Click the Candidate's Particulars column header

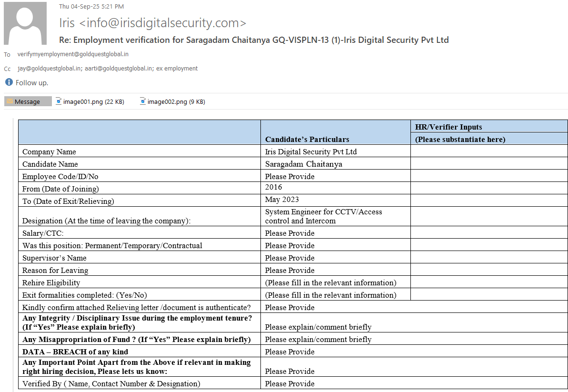[x=307, y=140]
